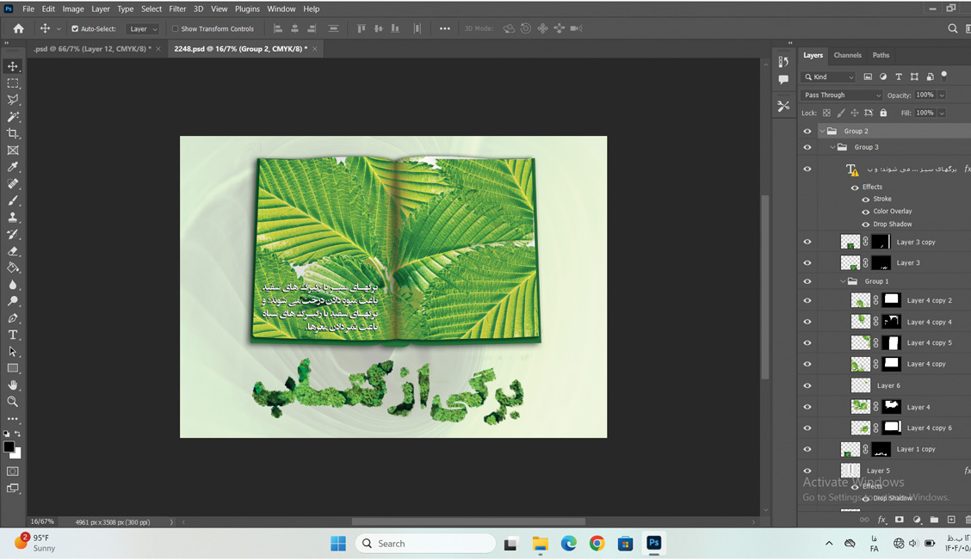Select the Rectangular Marquee tool
This screenshot has height=560, width=971.
click(12, 83)
